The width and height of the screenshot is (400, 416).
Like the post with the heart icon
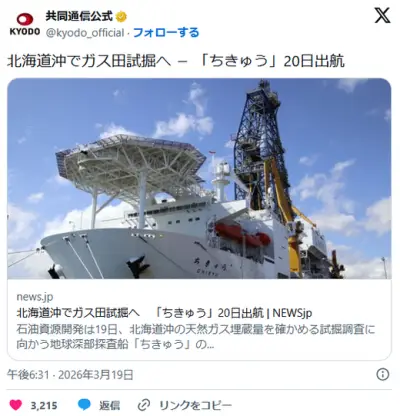click(x=16, y=405)
